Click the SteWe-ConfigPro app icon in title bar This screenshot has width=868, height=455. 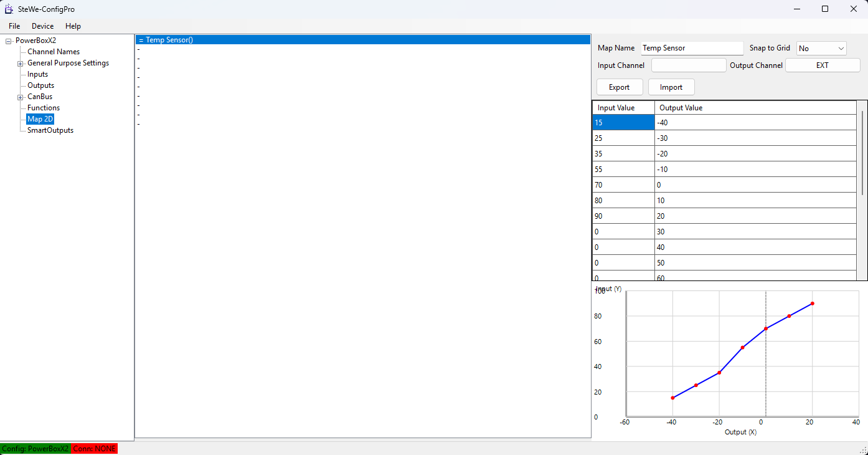9,9
